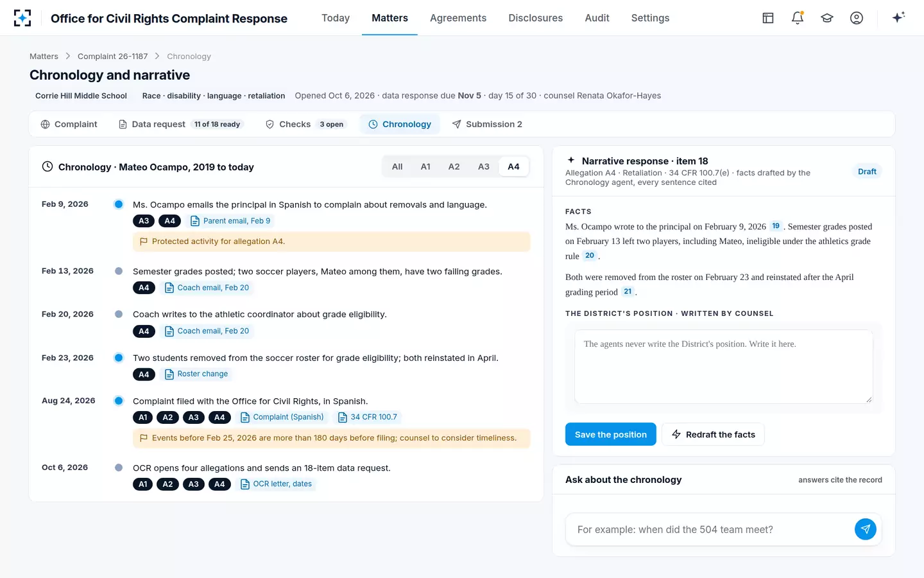Switch to the Checks tab
Screen dimensions: 924x578
pos(306,125)
